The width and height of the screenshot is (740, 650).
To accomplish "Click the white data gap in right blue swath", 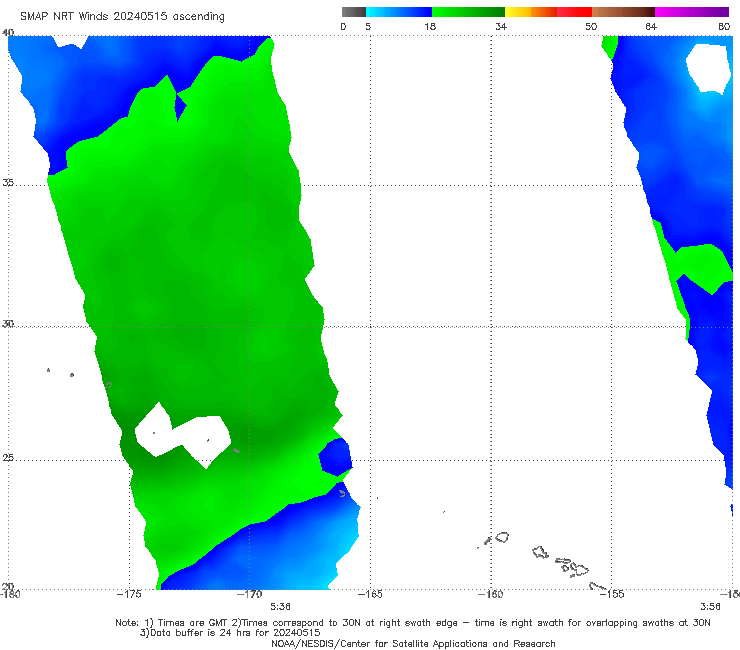I will tap(708, 68).
